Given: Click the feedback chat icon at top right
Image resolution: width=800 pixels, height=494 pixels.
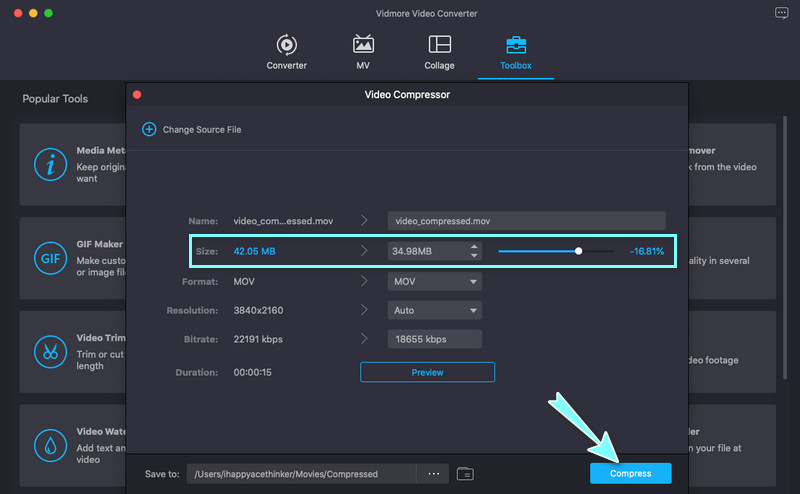Looking at the screenshot, I should tap(781, 13).
